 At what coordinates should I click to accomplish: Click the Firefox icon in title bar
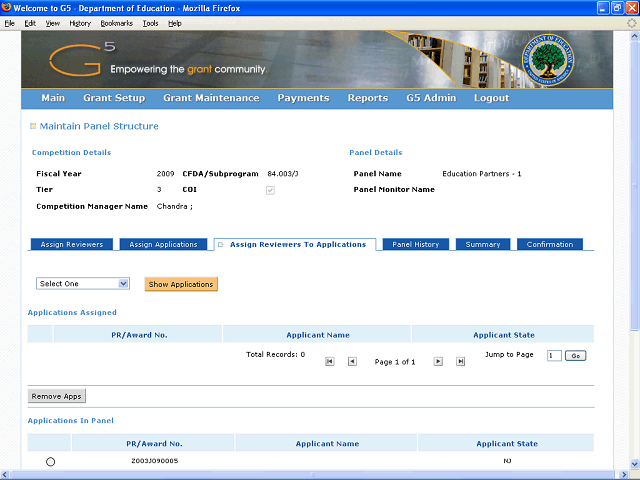click(6, 8)
